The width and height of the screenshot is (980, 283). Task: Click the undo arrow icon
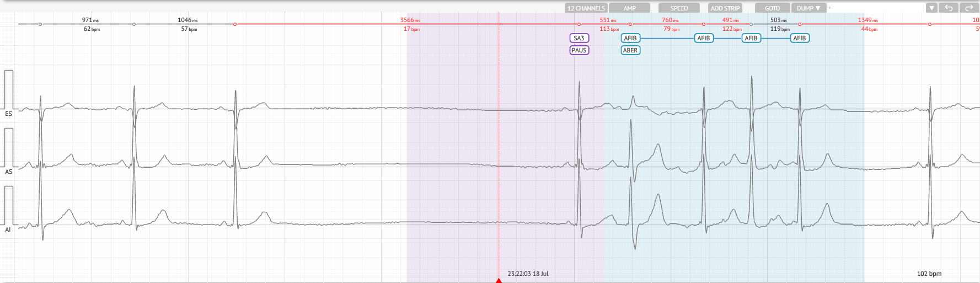point(949,8)
